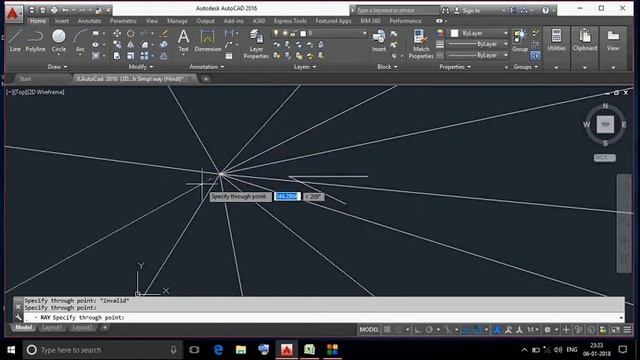Click the keyword search field in title bar
This screenshot has width=640, height=360.
[397, 10]
